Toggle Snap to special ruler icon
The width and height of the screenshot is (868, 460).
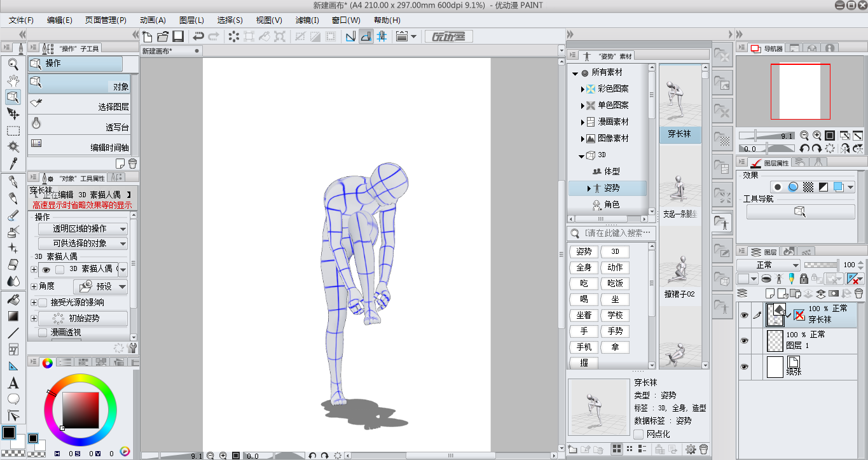tap(366, 36)
